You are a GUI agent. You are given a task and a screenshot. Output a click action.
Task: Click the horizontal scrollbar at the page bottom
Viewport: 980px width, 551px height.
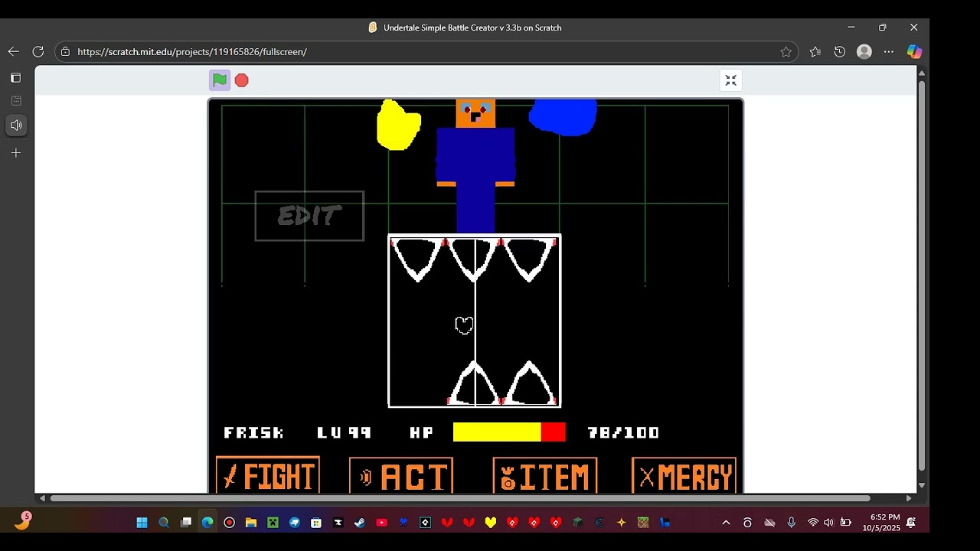pyautogui.click(x=460, y=498)
